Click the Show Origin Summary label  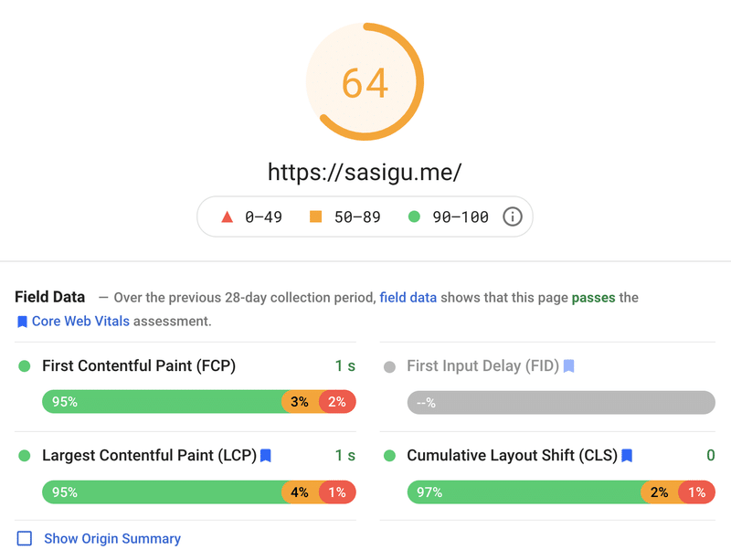click(112, 539)
